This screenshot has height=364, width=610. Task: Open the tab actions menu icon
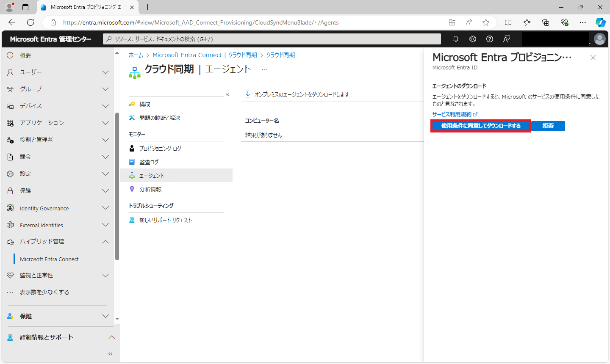tap(25, 7)
